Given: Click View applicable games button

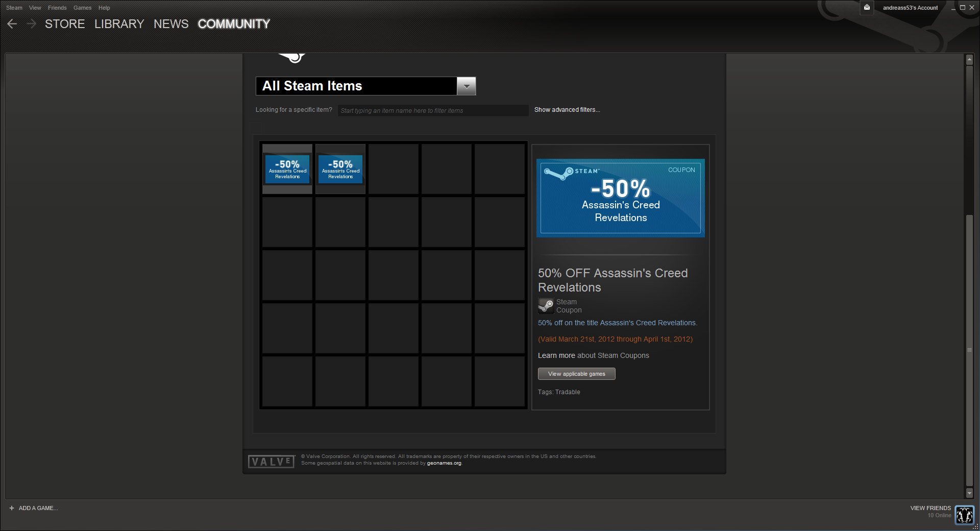Looking at the screenshot, I should click(x=577, y=374).
